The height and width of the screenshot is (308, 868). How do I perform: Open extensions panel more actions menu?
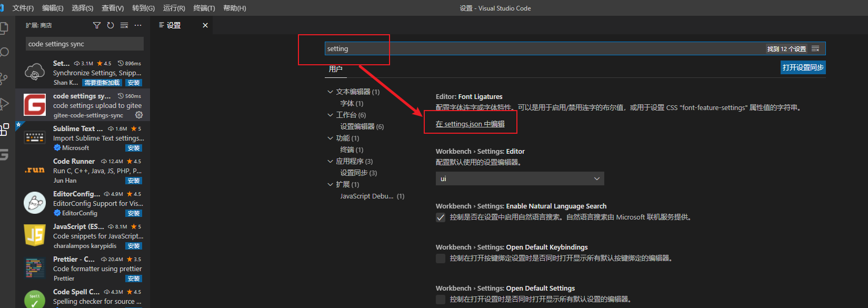138,25
